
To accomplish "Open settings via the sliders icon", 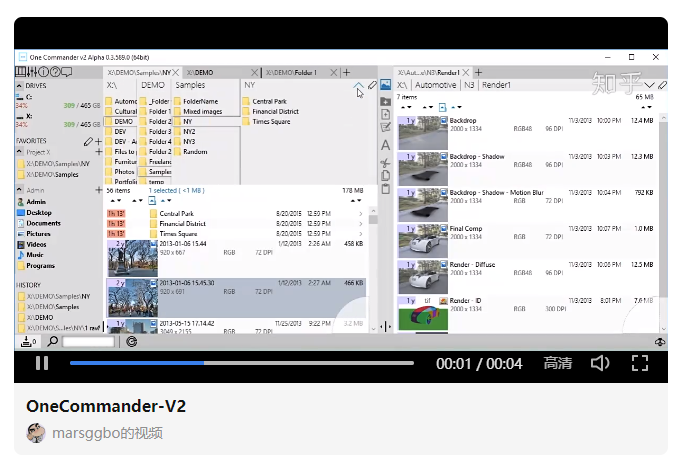I will coord(32,72).
